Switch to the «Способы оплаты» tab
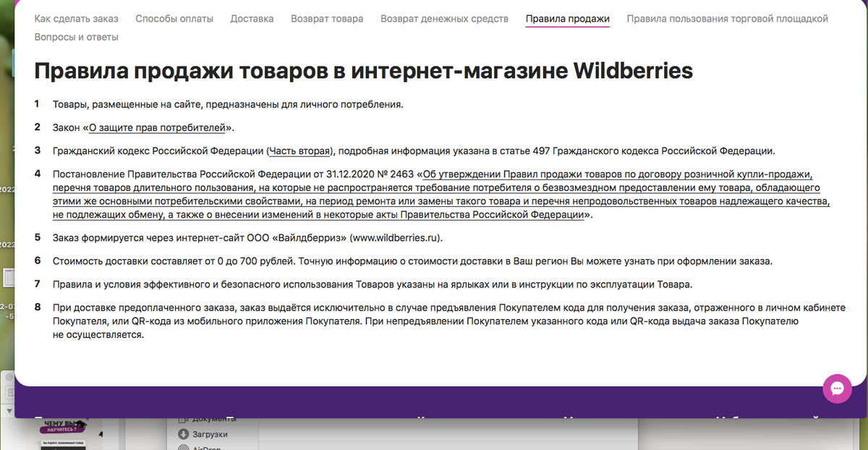The width and height of the screenshot is (868, 450). pyautogui.click(x=174, y=19)
